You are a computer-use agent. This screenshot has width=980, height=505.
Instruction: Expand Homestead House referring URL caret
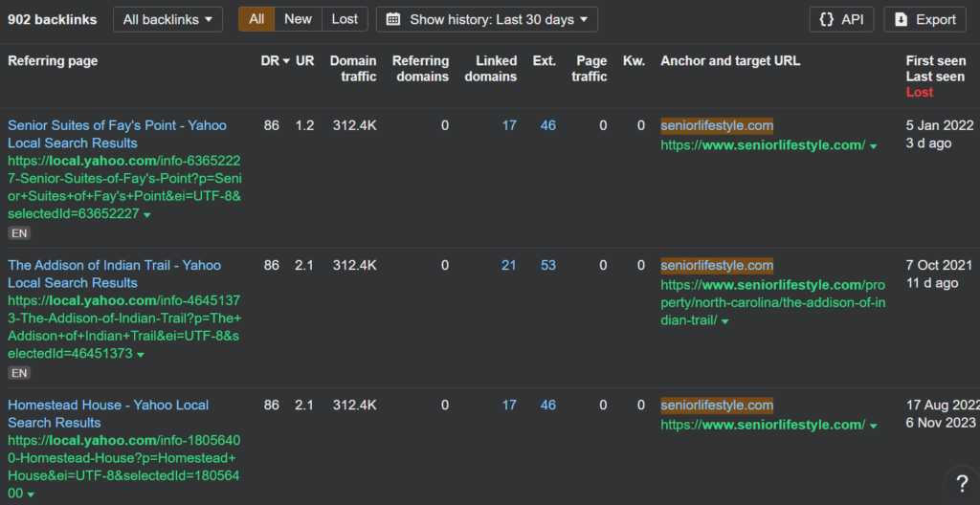click(31, 494)
